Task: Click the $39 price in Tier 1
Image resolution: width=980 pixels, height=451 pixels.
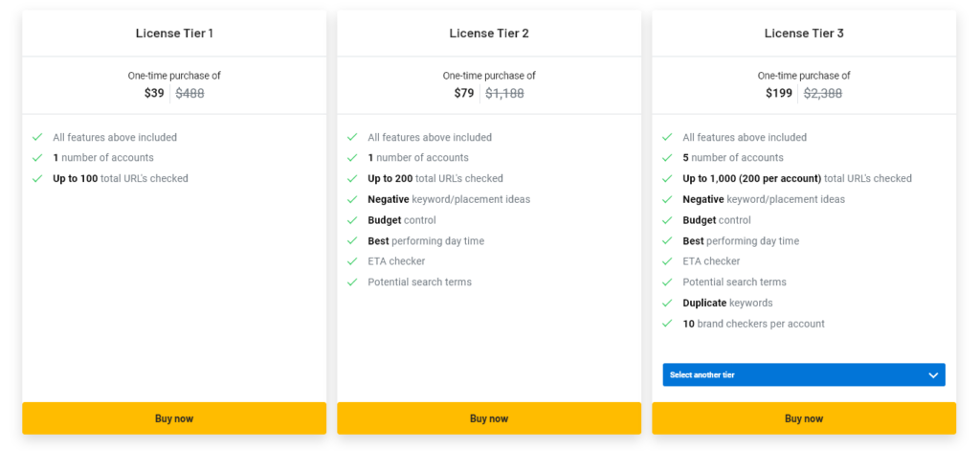Action: tap(154, 93)
